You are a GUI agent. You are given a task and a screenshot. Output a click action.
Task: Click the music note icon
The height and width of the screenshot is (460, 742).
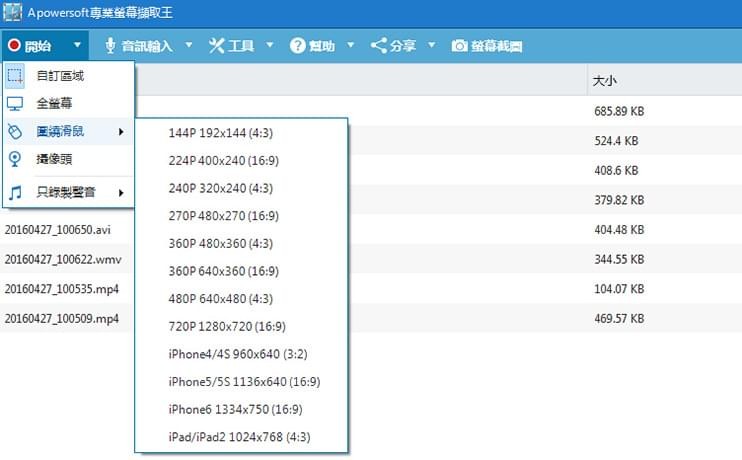coord(15,192)
